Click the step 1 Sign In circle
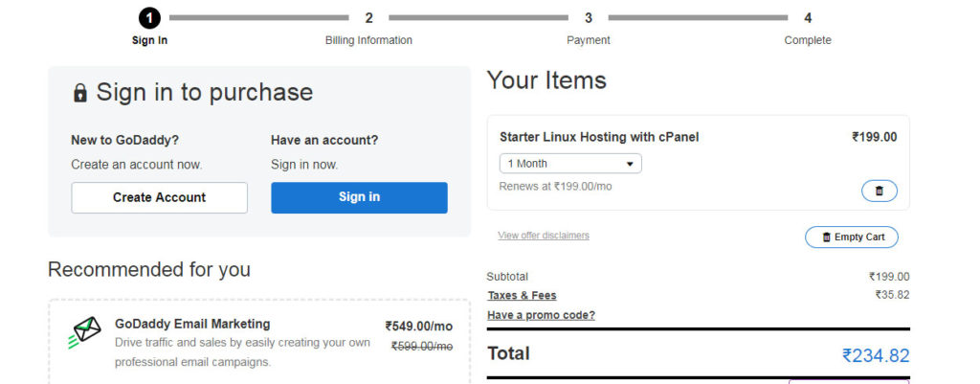This screenshot has width=980, height=384. pos(149,18)
